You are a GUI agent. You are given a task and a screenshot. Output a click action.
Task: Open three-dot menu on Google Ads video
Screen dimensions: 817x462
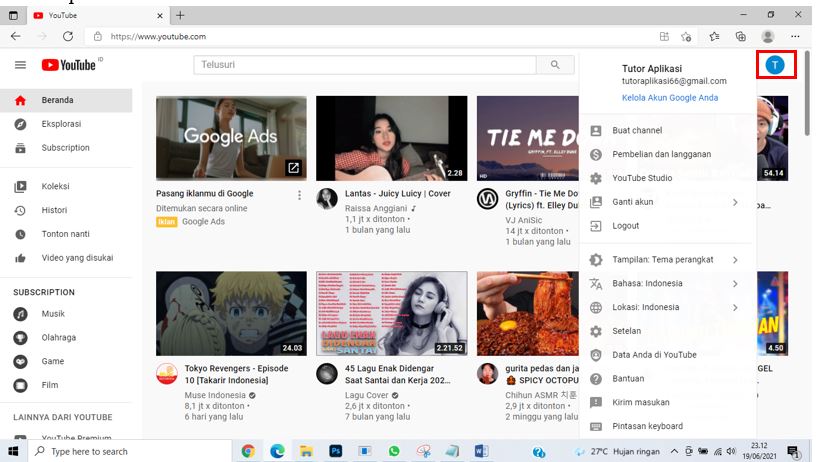[x=299, y=195]
